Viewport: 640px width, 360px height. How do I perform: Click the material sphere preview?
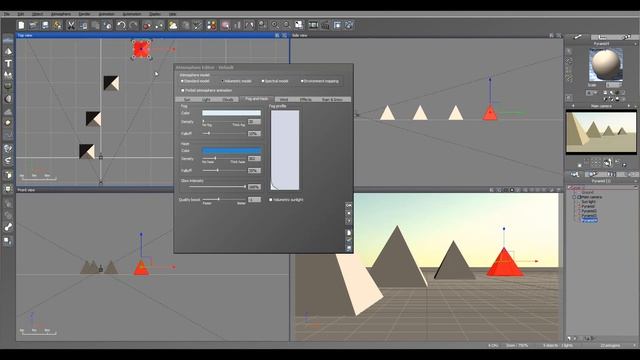click(606, 64)
